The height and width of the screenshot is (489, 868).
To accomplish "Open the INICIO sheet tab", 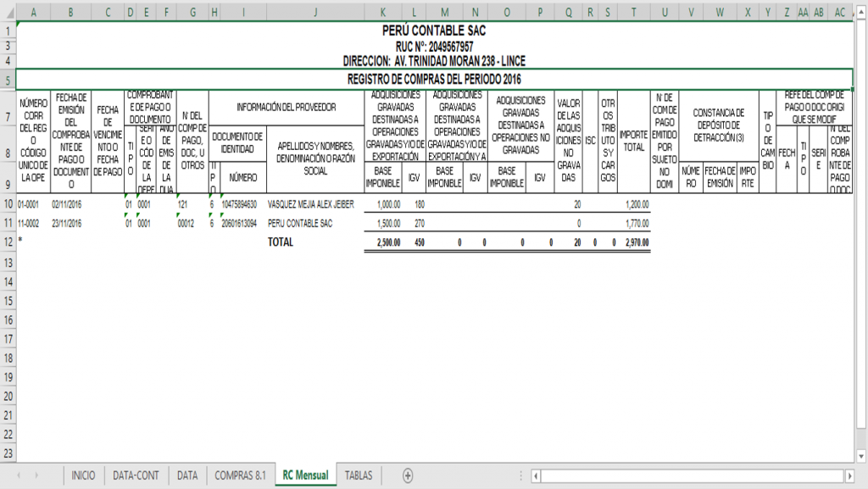I will [x=83, y=475].
